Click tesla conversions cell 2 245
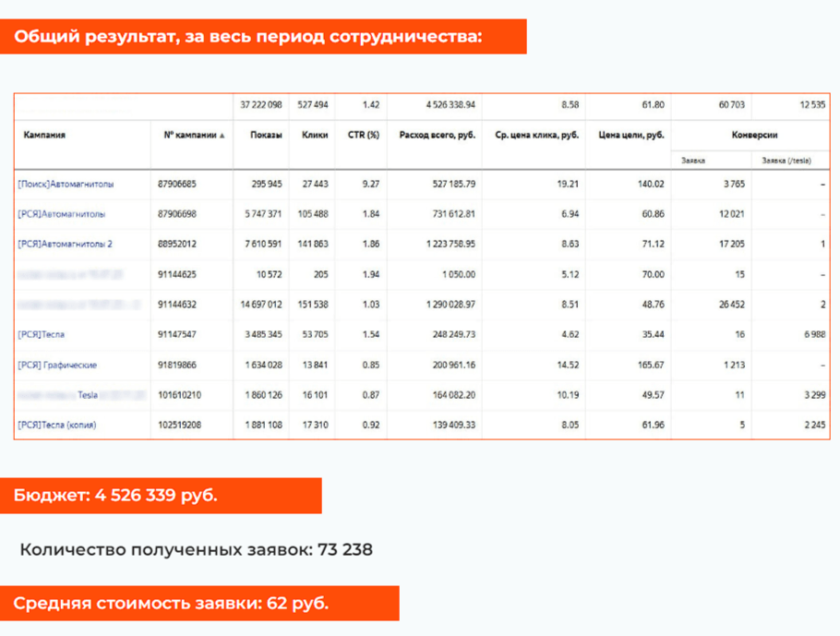840x636 pixels. click(x=815, y=425)
